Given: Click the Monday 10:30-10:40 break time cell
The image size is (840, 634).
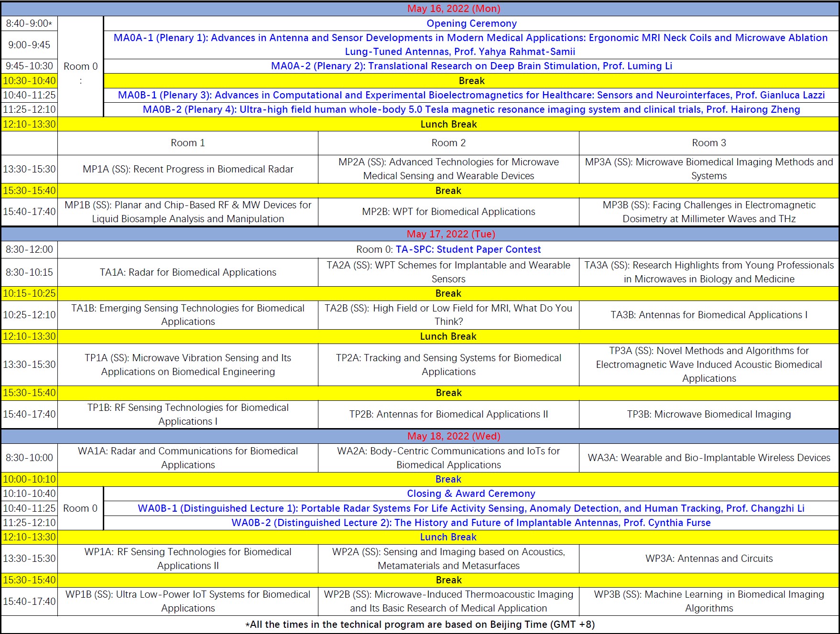Looking at the screenshot, I should click(x=29, y=81).
